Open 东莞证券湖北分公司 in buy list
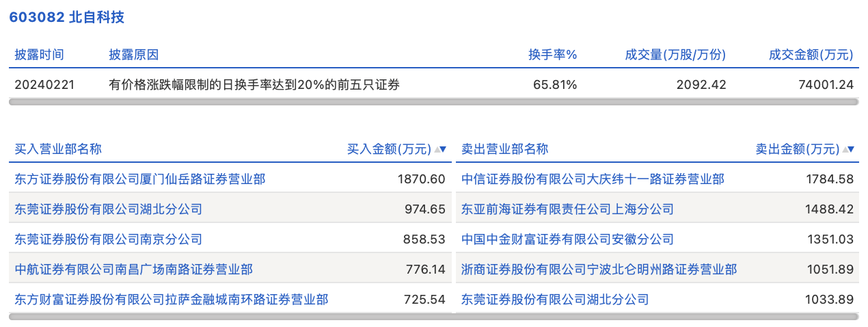 [x=108, y=209]
